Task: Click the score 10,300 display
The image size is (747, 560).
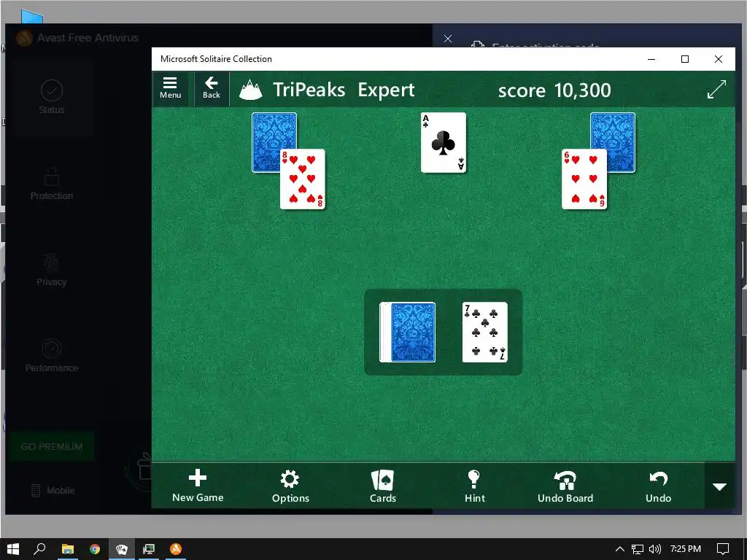Action: (x=554, y=90)
